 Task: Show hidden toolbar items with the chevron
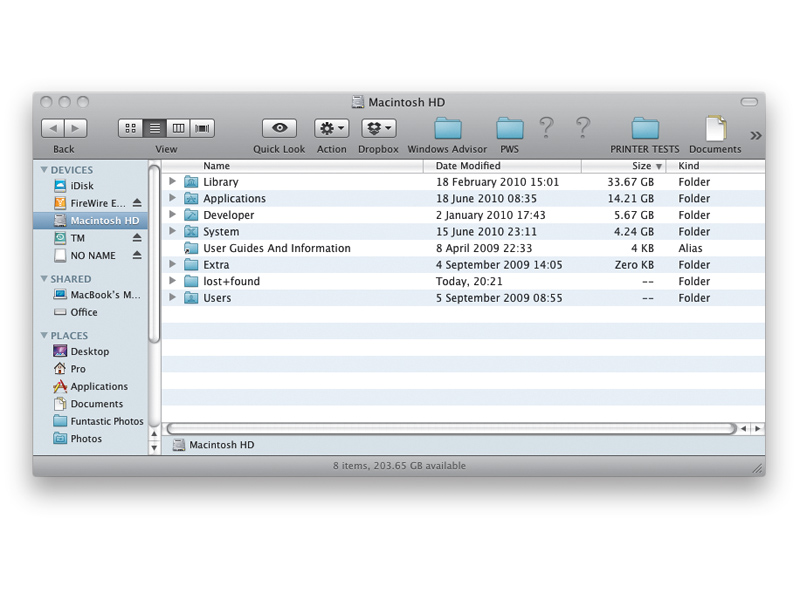tap(756, 135)
